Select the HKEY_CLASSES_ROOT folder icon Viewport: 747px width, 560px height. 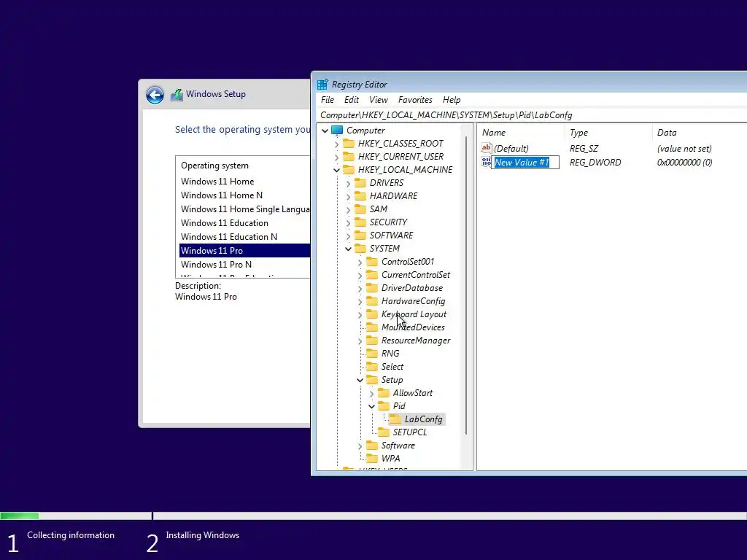(349, 144)
